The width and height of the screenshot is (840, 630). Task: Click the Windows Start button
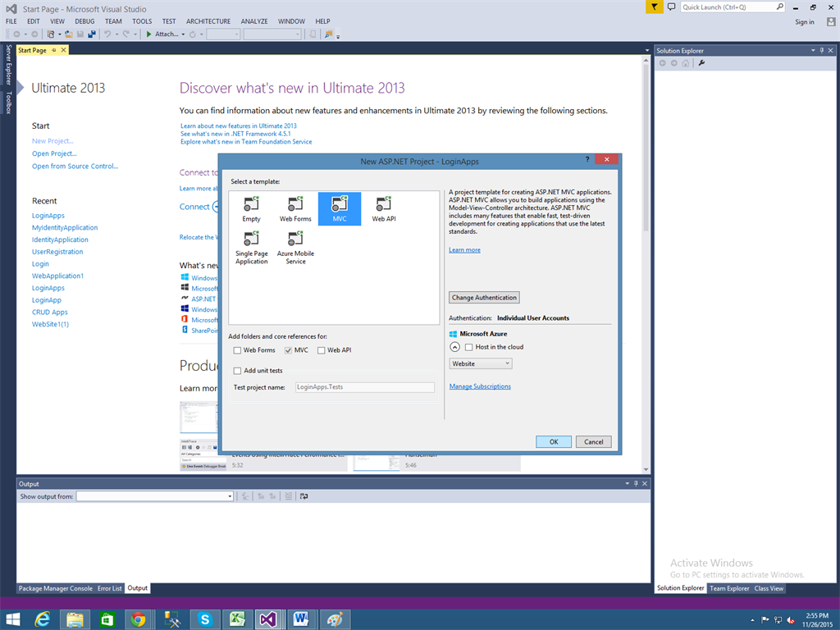[x=13, y=620]
